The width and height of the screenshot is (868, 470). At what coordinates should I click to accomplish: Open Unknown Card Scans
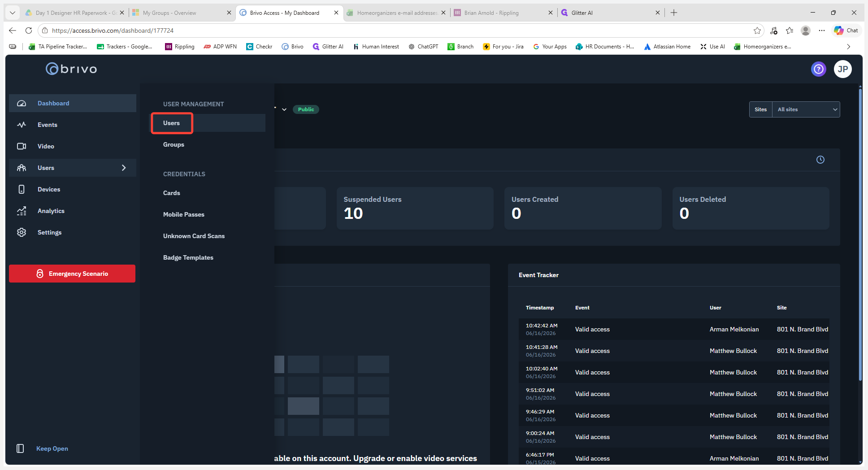pos(194,236)
